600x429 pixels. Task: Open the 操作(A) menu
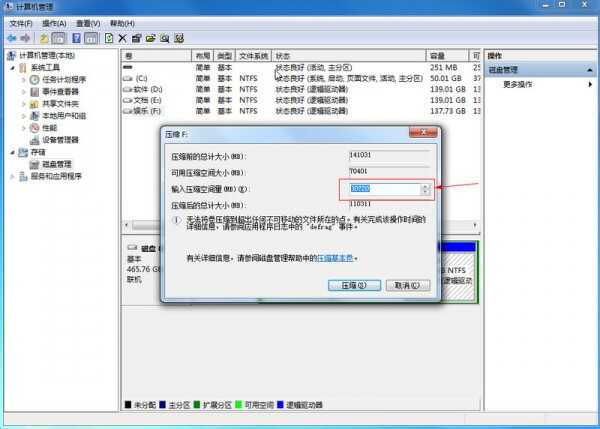click(x=55, y=22)
